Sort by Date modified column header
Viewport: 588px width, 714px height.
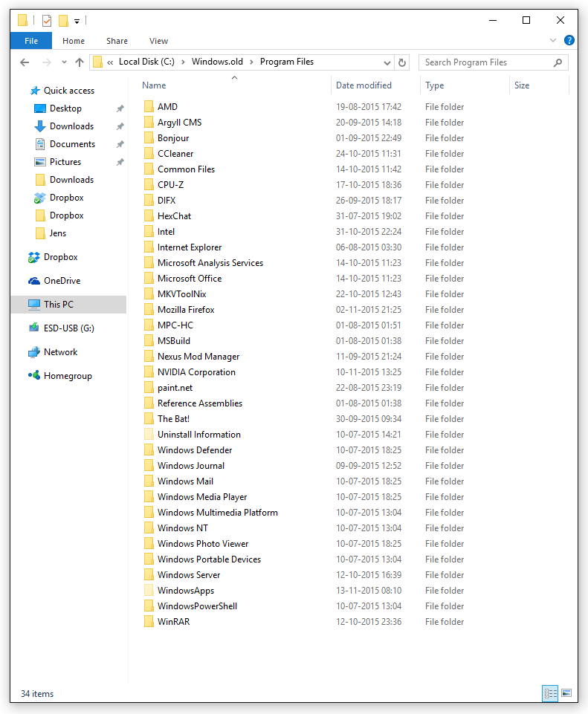click(x=364, y=85)
